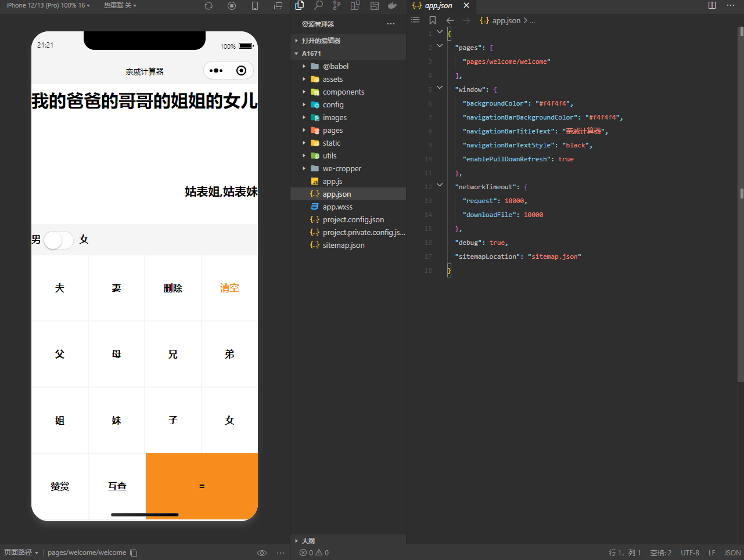Open the 热重载 hot reload dropdown
The height and width of the screenshot is (560, 744).
tap(120, 5)
